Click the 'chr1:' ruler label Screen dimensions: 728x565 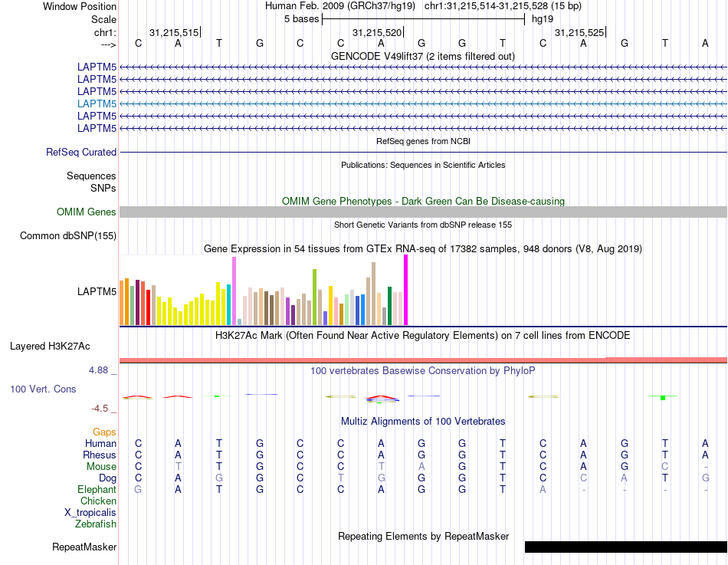click(105, 32)
